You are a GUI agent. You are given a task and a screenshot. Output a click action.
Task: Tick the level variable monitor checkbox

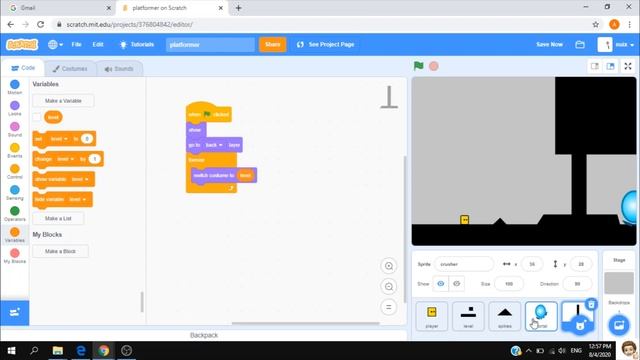click(x=37, y=117)
